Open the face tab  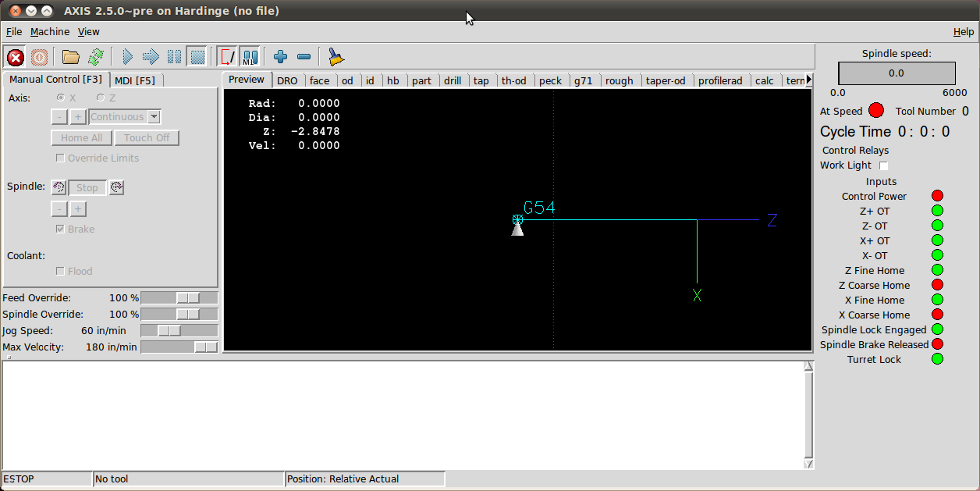320,80
